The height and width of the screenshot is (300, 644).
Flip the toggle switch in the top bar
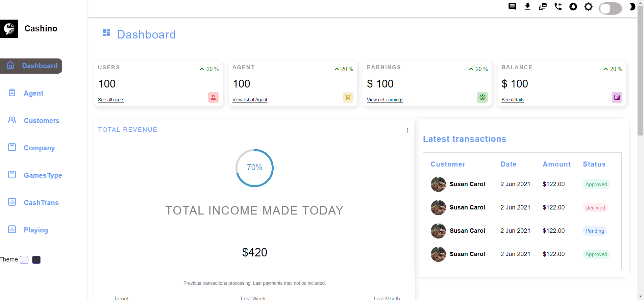[x=610, y=8]
